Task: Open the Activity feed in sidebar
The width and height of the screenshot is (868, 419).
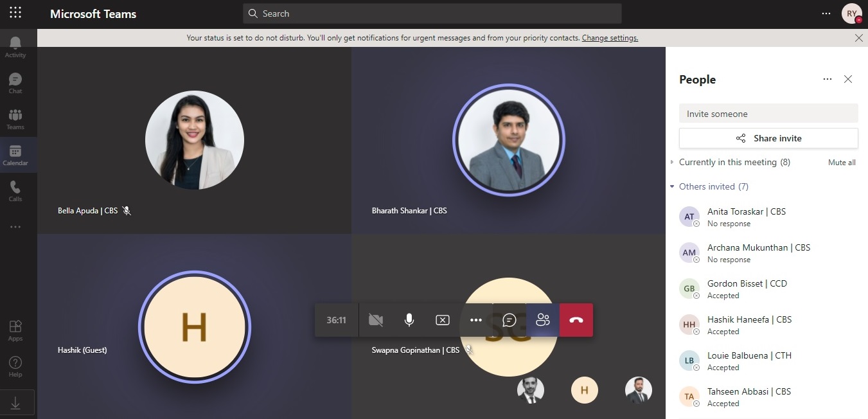Action: point(15,46)
